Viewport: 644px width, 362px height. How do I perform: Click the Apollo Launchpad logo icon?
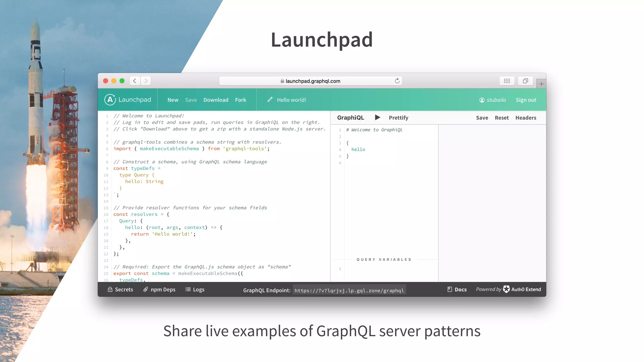coord(110,100)
